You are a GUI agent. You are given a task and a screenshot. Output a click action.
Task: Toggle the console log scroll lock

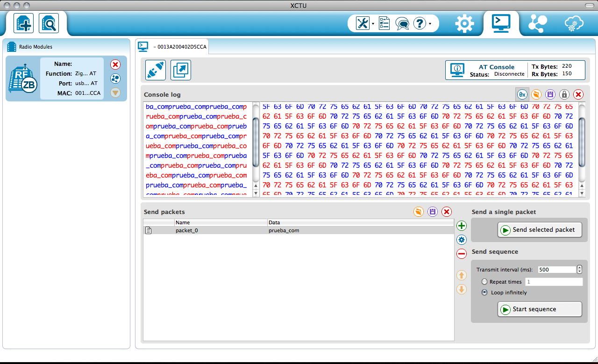pos(564,94)
